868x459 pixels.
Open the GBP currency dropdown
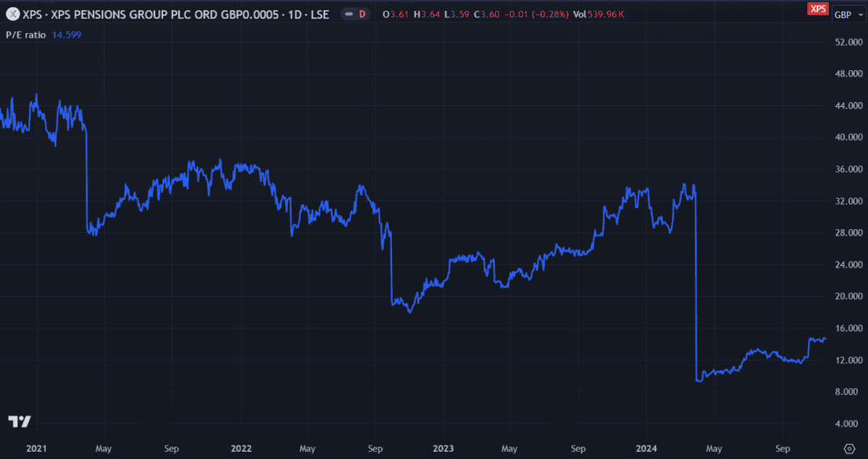tap(846, 14)
